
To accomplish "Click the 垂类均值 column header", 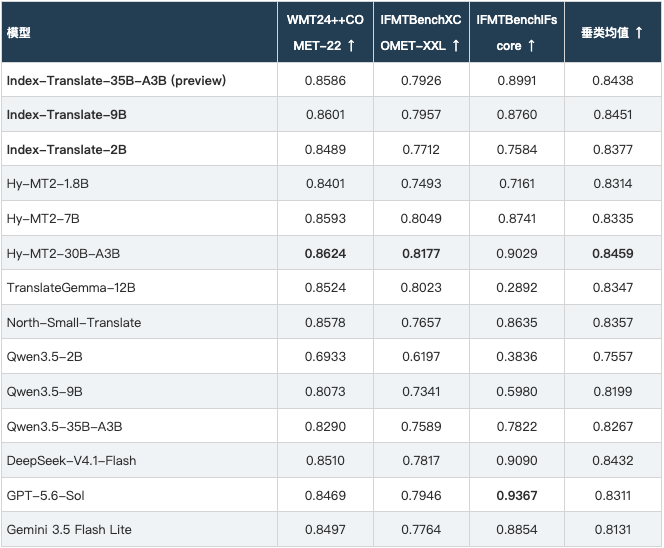I will coord(612,33).
